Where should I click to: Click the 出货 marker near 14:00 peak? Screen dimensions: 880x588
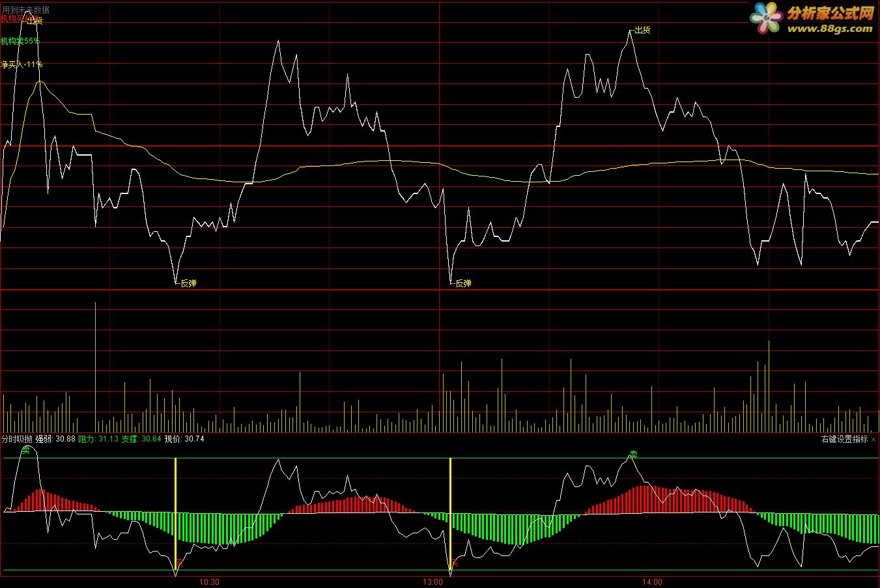(x=642, y=30)
